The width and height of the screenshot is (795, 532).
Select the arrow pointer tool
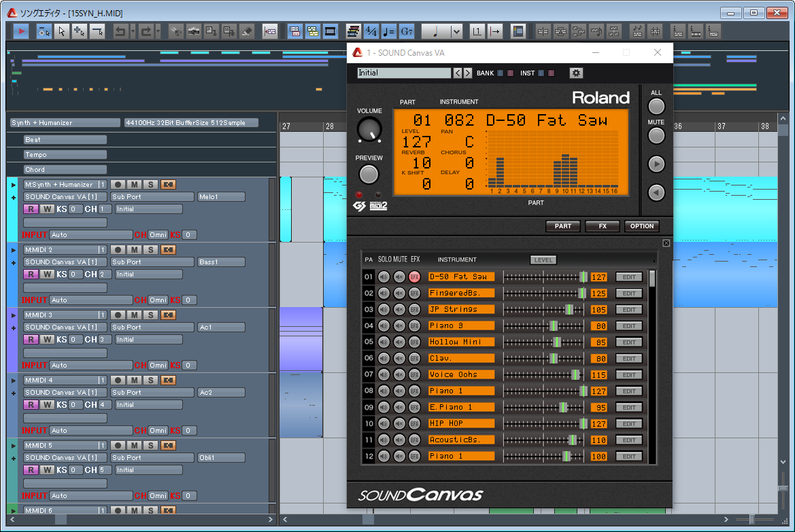coord(61,31)
